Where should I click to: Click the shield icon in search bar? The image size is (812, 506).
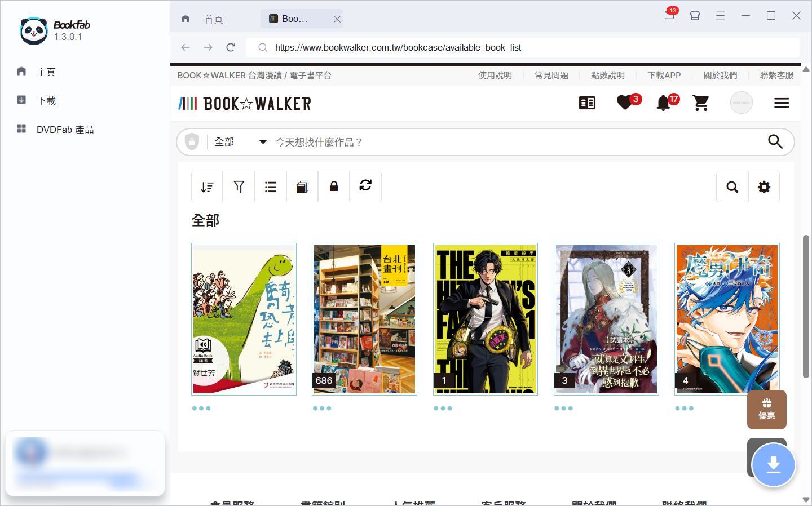point(192,141)
